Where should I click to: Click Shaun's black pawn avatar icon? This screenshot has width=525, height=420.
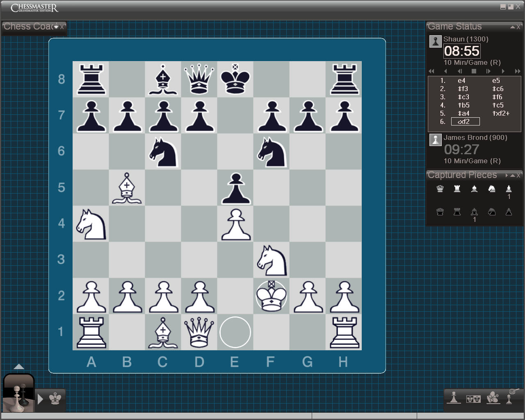(435, 41)
